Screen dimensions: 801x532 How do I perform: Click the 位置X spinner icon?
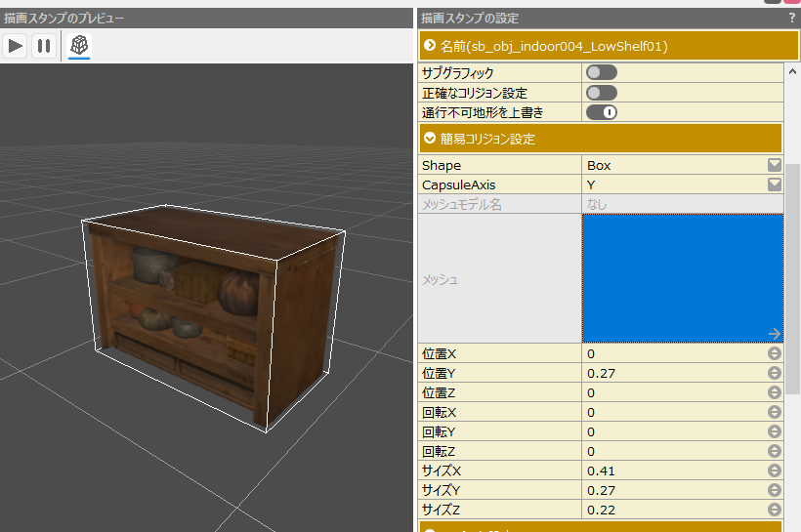click(x=775, y=353)
